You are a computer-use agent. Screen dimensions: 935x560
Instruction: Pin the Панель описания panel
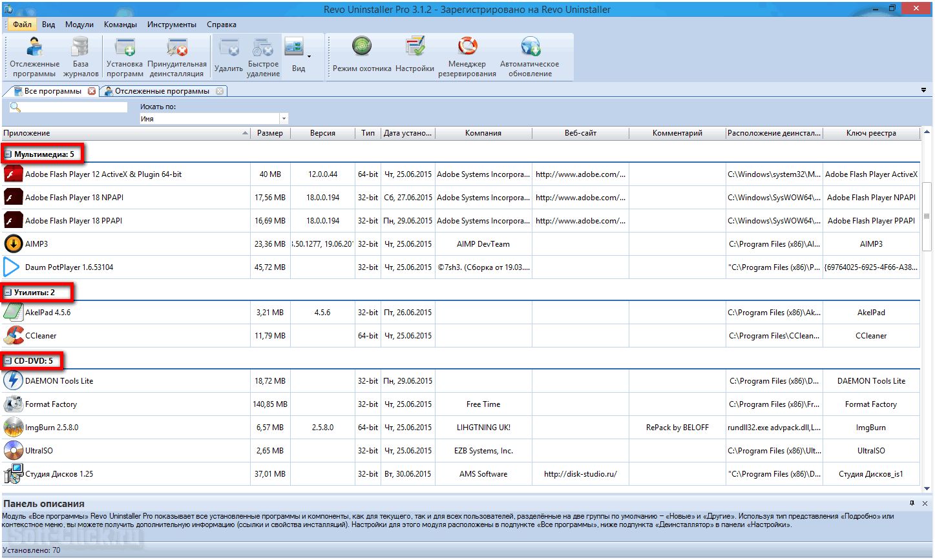click(912, 503)
